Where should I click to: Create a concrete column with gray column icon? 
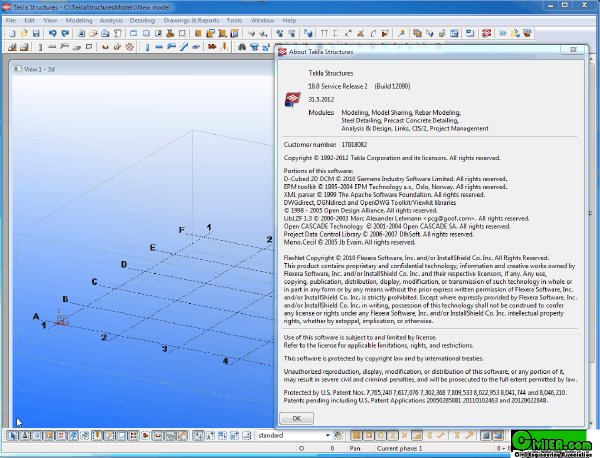point(40,47)
